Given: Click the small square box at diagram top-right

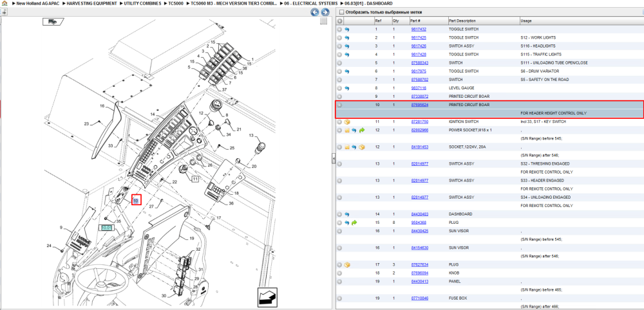Looking at the screenshot, I should (x=324, y=21).
